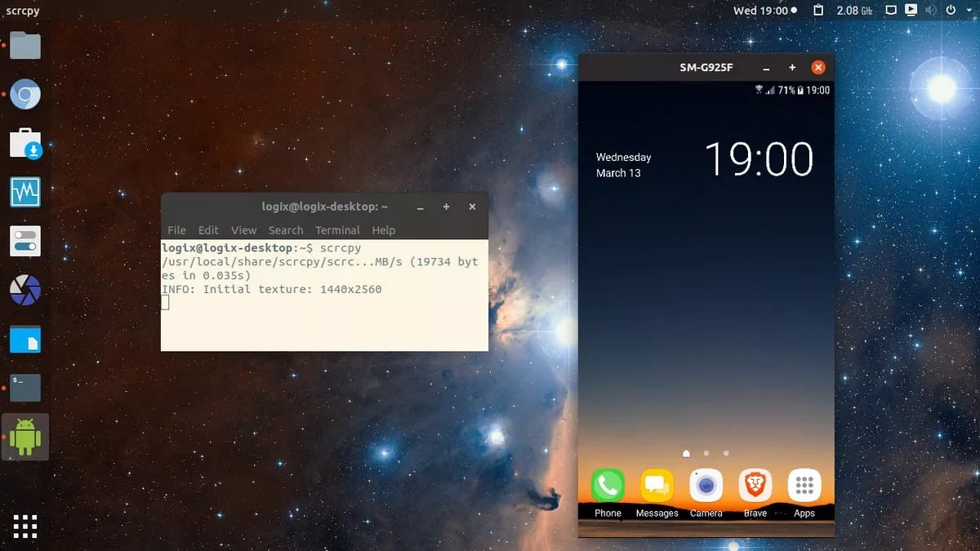
Task: Open the Chromium browser from the dock
Action: click(x=24, y=94)
